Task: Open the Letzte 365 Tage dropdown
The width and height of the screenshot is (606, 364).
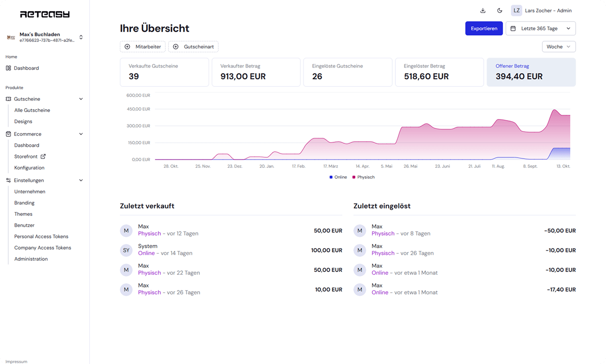Action: (540, 28)
